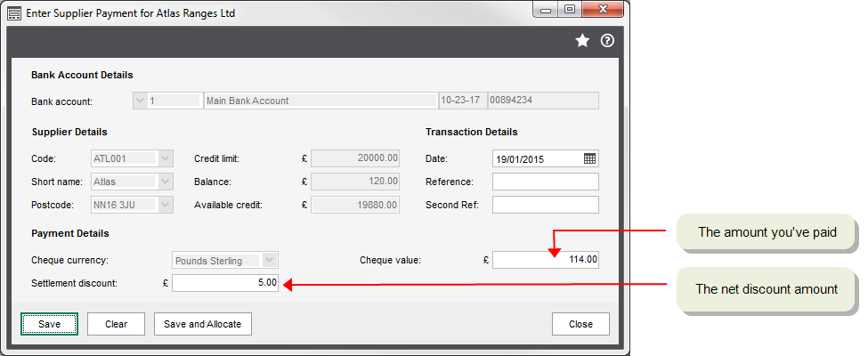Focus the Second Ref text box
Viewport: 868px width, 356px height.
click(x=545, y=205)
